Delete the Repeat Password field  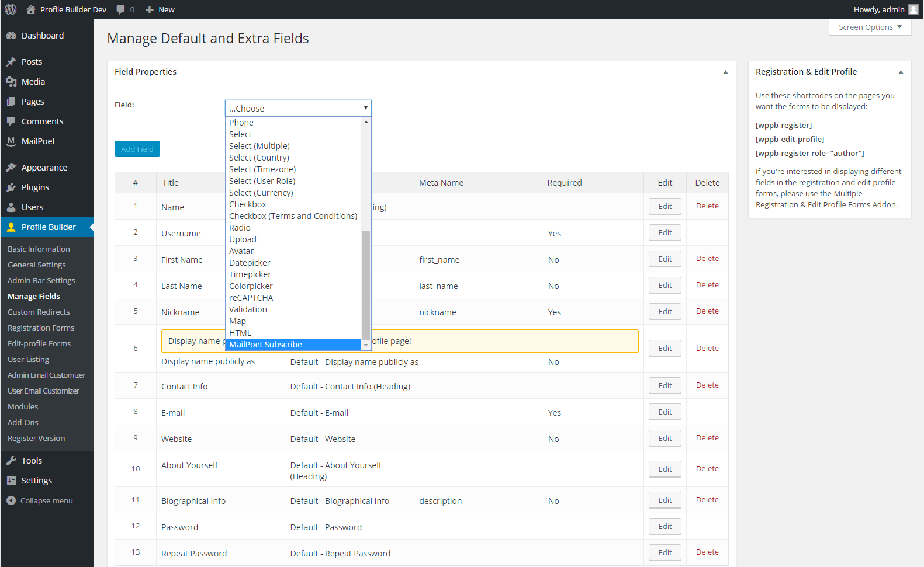click(x=707, y=552)
